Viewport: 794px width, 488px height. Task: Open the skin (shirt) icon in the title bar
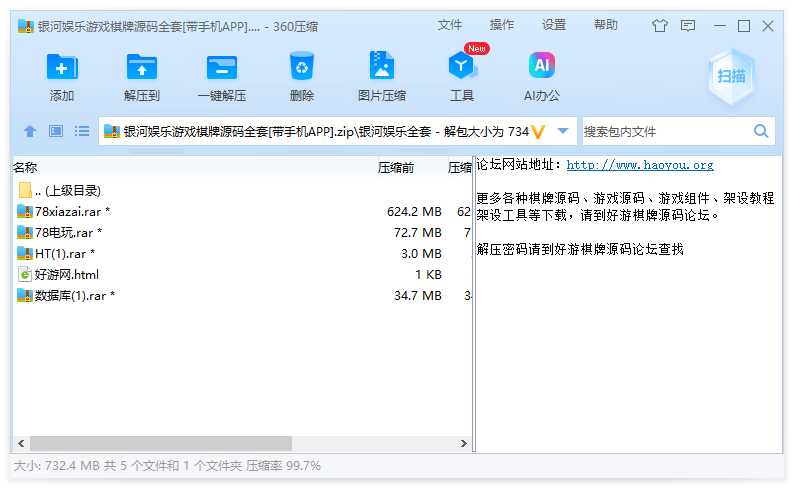(x=659, y=25)
